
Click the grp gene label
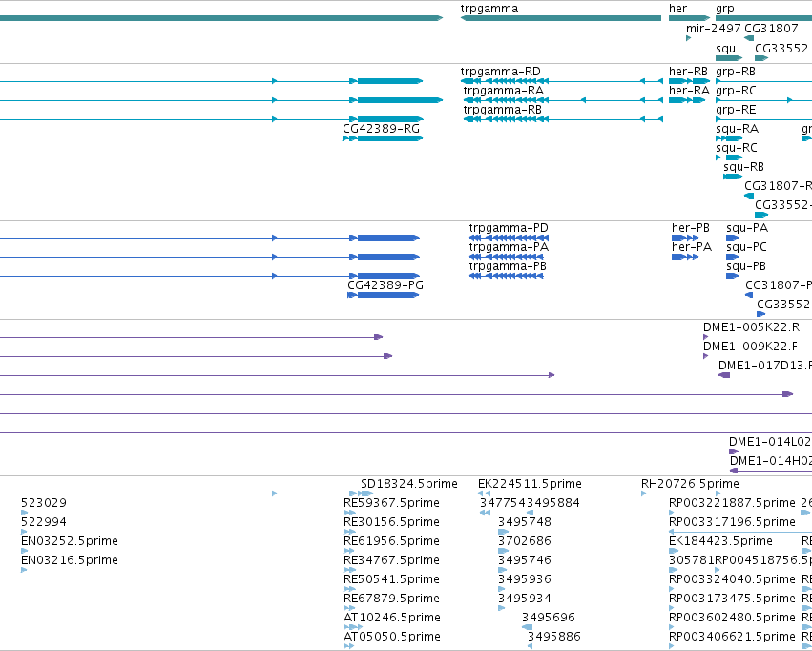tap(725, 9)
